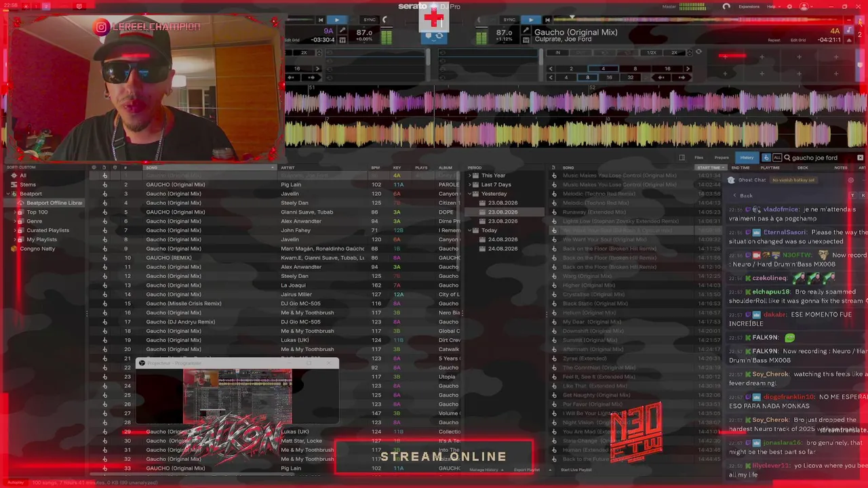The image size is (868, 488).
Task: Play the left deck track
Action: (x=336, y=20)
